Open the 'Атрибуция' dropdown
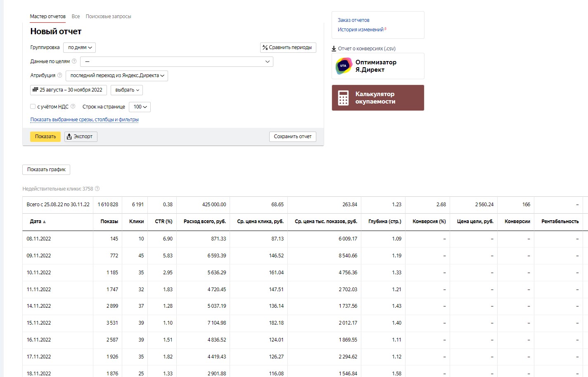 tap(117, 75)
